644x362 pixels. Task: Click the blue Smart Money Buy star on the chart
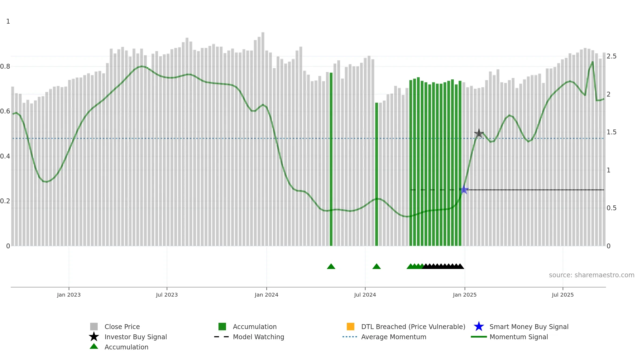tap(464, 190)
